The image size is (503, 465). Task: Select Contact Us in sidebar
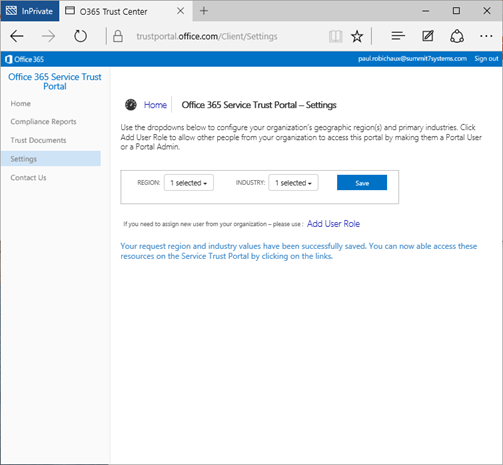pyautogui.click(x=28, y=178)
